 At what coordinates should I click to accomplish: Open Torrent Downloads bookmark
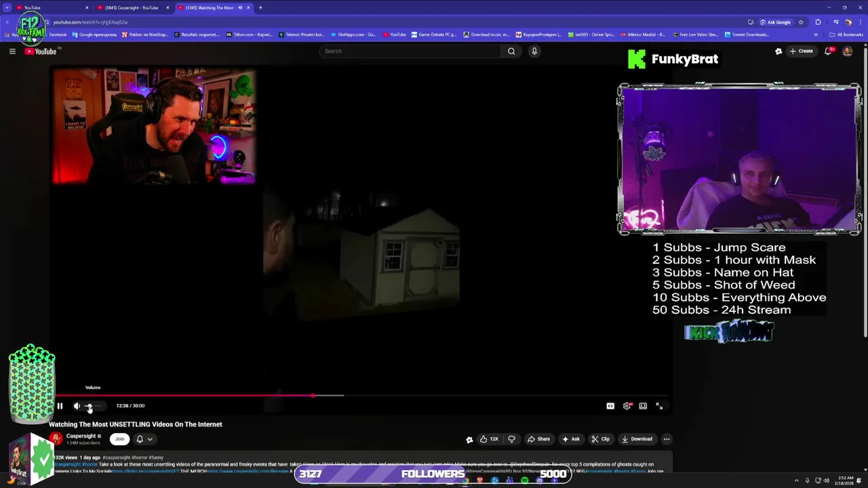pyautogui.click(x=747, y=35)
